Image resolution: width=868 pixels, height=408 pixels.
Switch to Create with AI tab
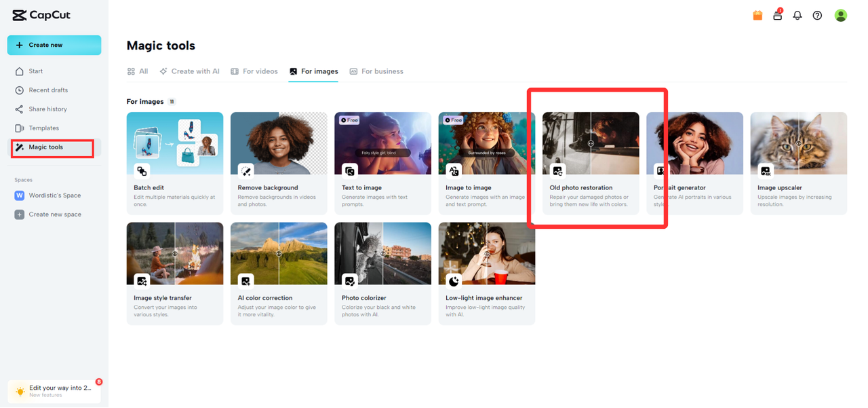189,71
